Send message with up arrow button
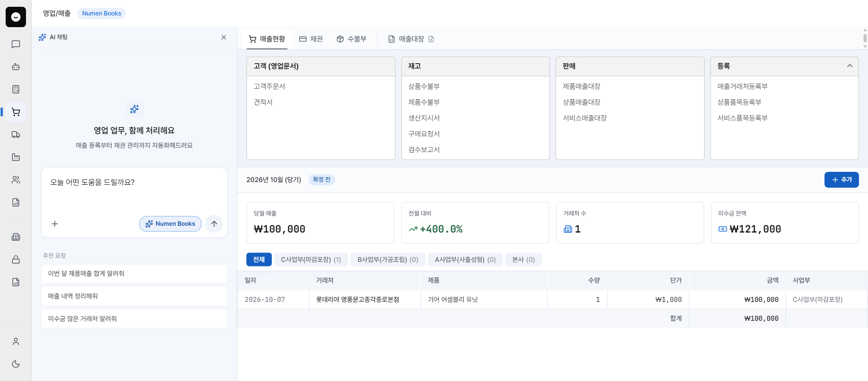The width and height of the screenshot is (868, 381). pyautogui.click(x=214, y=224)
